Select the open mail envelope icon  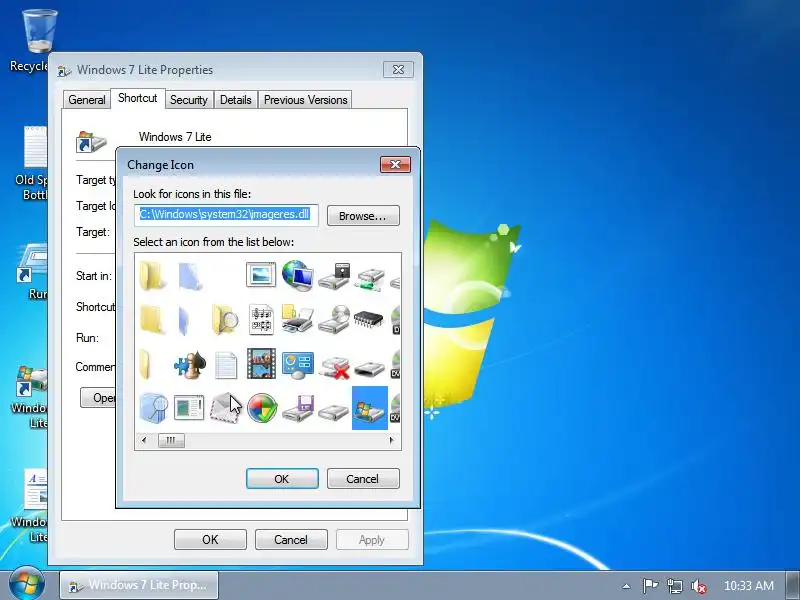click(225, 408)
